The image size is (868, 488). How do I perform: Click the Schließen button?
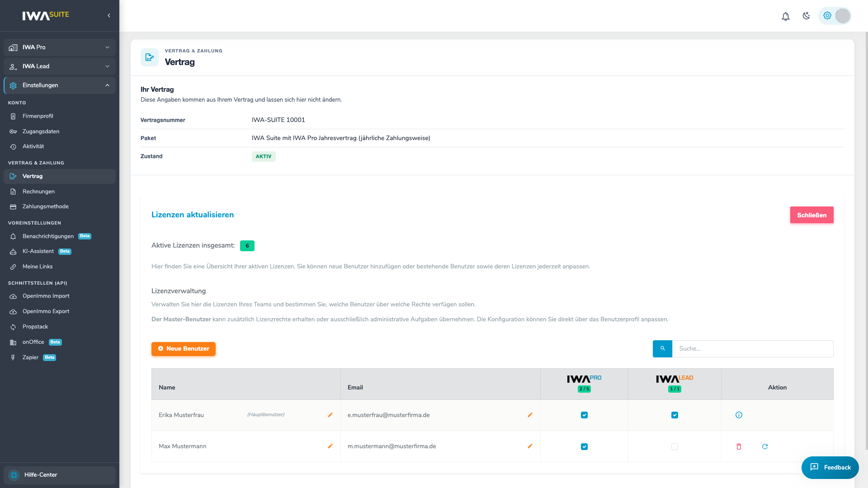tap(811, 215)
